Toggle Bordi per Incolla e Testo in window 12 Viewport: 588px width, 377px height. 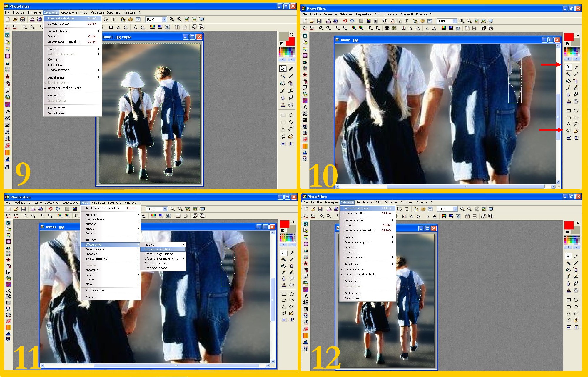(x=360, y=274)
